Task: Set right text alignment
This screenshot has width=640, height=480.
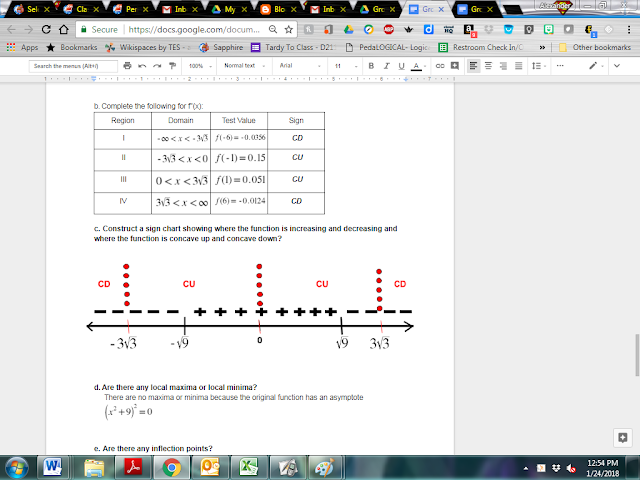Action: point(503,66)
